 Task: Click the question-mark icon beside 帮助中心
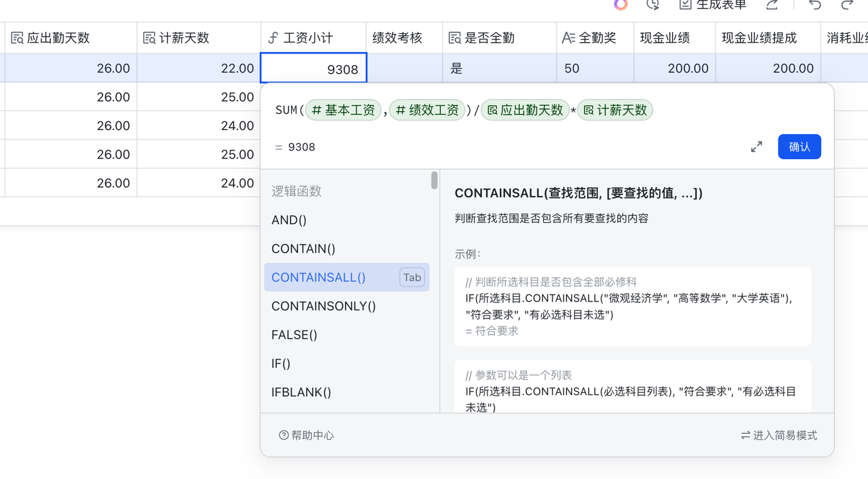283,435
